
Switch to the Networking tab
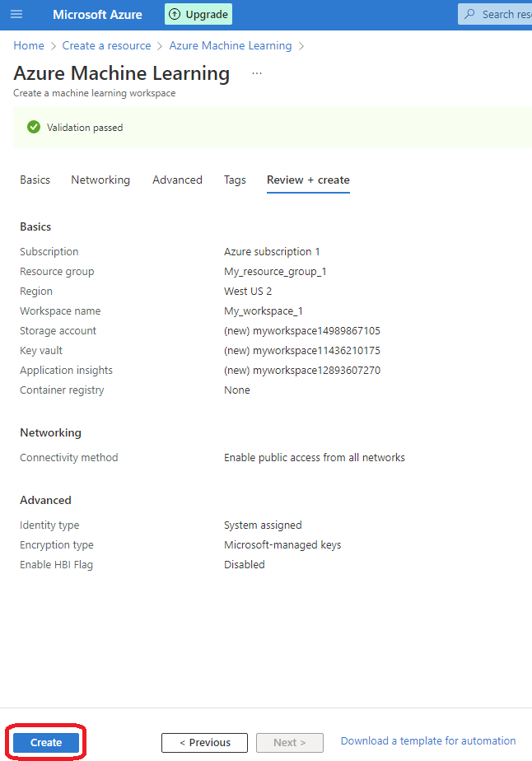[100, 180]
